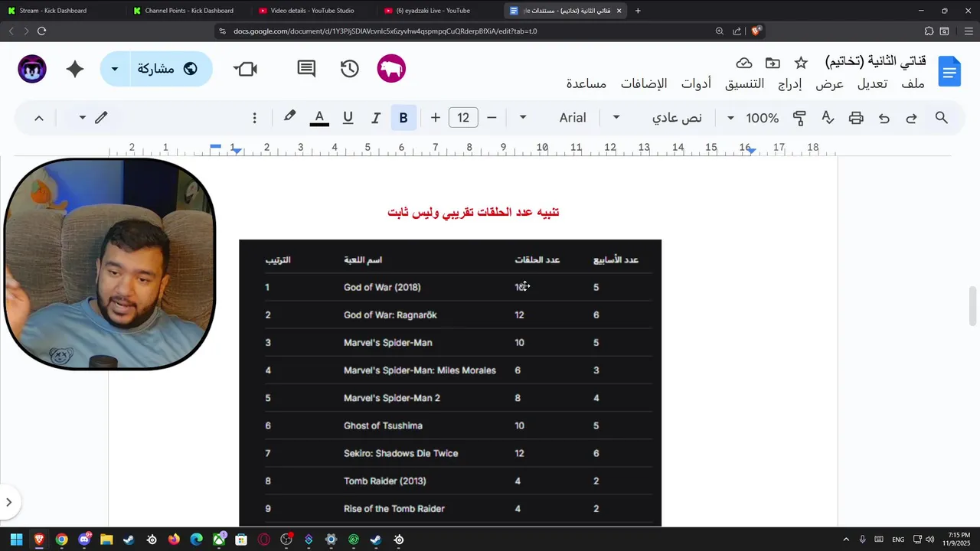Run spelling and grammar check icon
980x551 pixels.
coord(828,118)
